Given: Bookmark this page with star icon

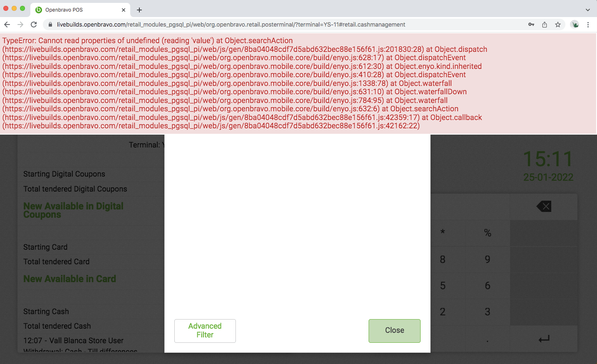Looking at the screenshot, I should tap(558, 25).
